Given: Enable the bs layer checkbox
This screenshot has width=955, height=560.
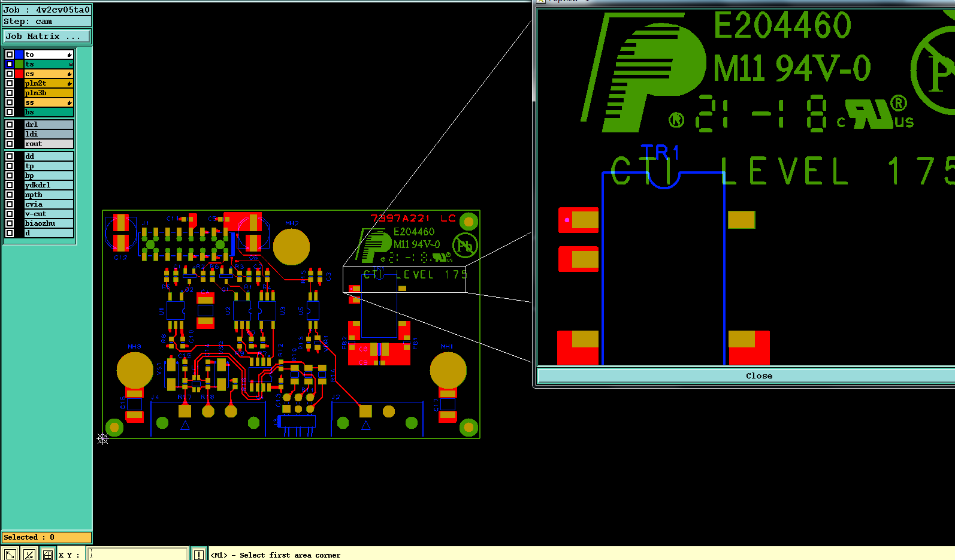Looking at the screenshot, I should pyautogui.click(x=10, y=112).
